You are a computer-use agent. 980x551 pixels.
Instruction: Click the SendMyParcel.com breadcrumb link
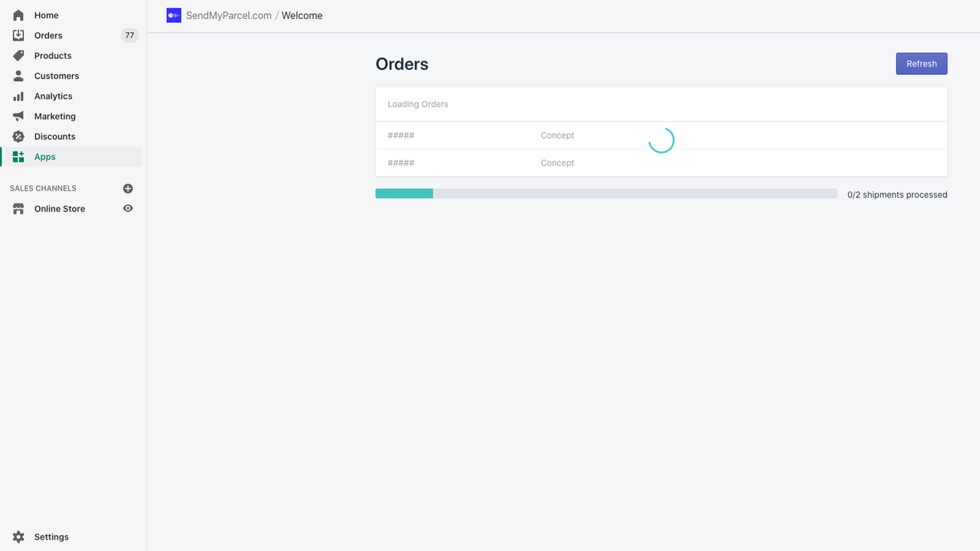click(229, 15)
